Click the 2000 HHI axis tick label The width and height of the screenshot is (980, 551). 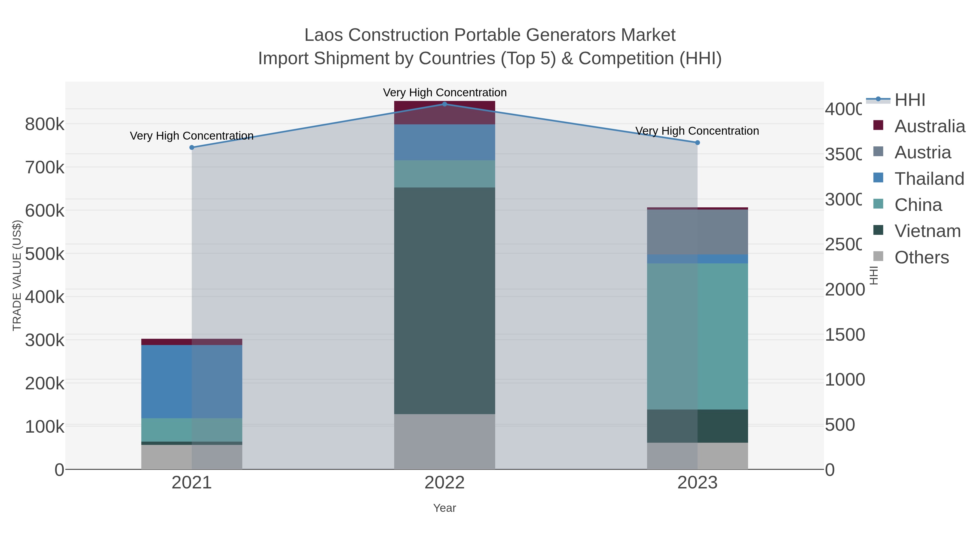coord(844,290)
